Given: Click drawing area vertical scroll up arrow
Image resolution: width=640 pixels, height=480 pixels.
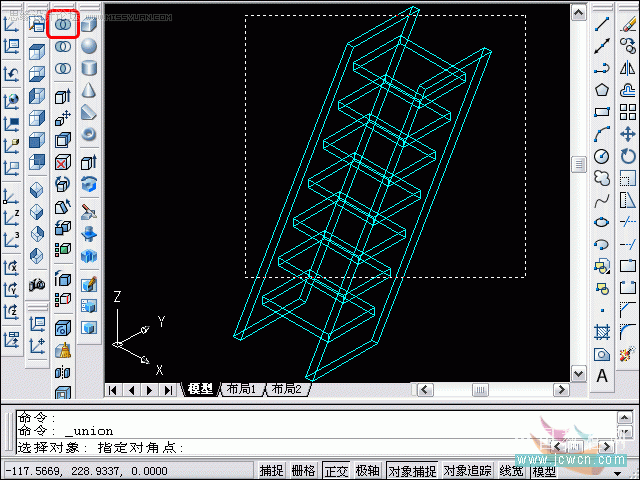Looking at the screenshot, I should [578, 13].
